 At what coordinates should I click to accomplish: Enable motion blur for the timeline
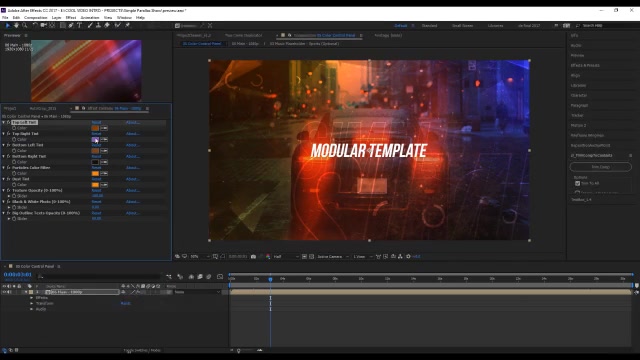click(209, 277)
